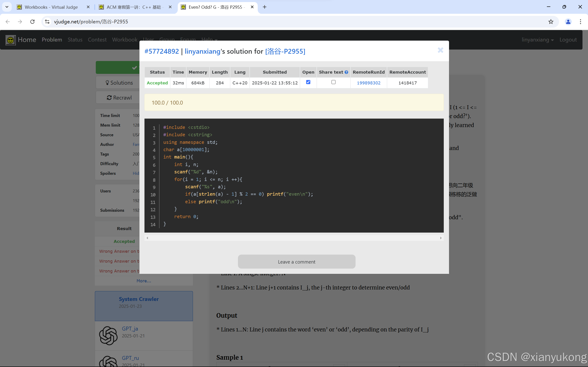Click the back navigation arrow
Image resolution: width=588 pixels, height=367 pixels.
coord(8,22)
